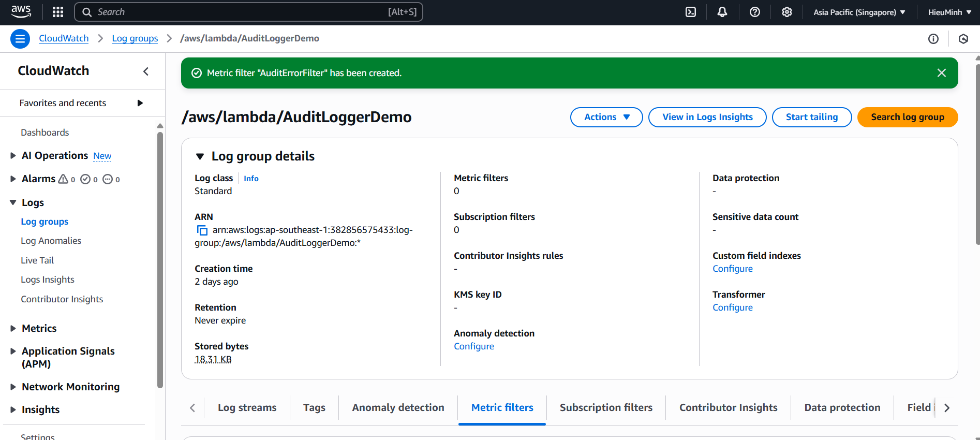
Task: Expand Application Signals (APM)
Action: coord(13,351)
